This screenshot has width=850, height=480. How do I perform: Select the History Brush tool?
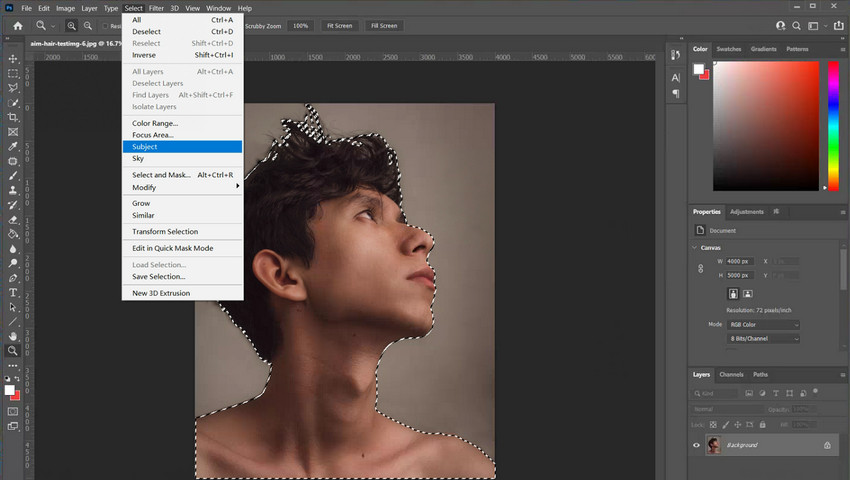(13, 205)
